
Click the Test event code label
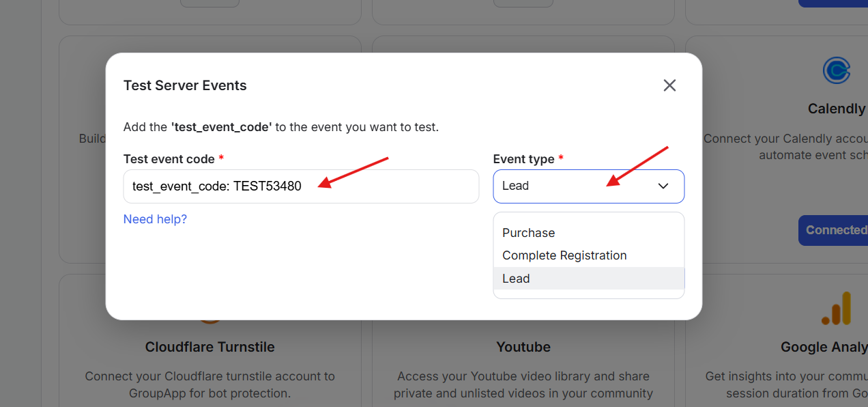tap(169, 159)
